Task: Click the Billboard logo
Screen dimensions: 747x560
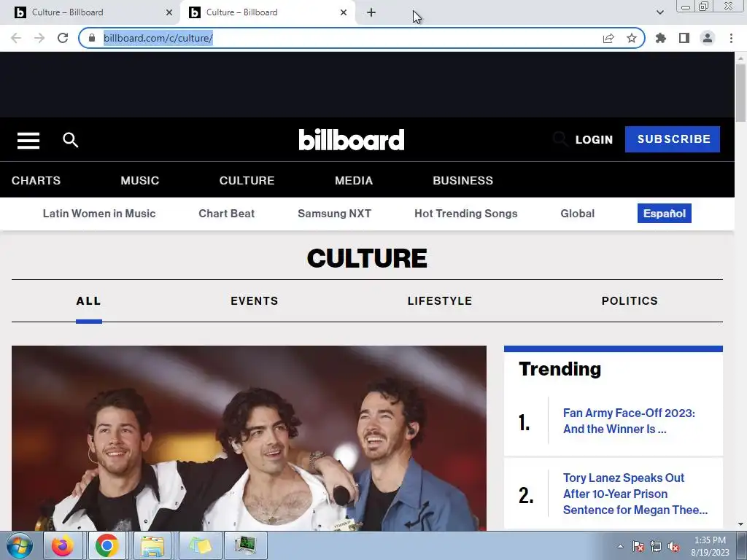Action: coord(352,139)
